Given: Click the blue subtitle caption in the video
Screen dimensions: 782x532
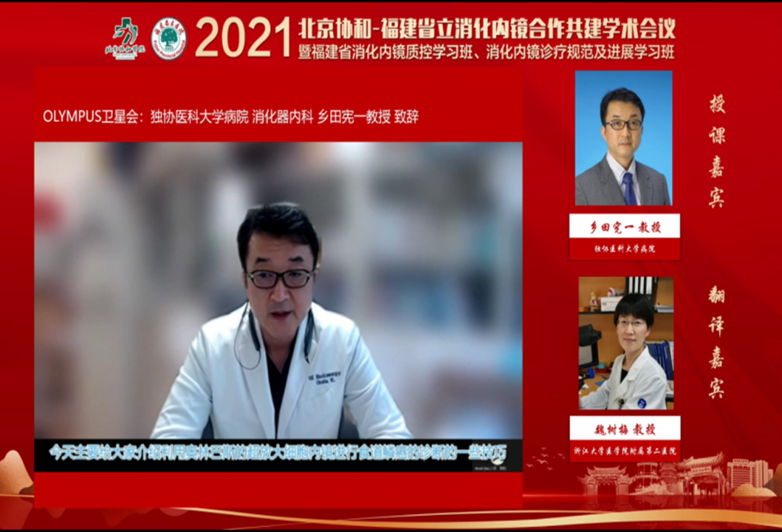Looking at the screenshot, I should (x=278, y=452).
